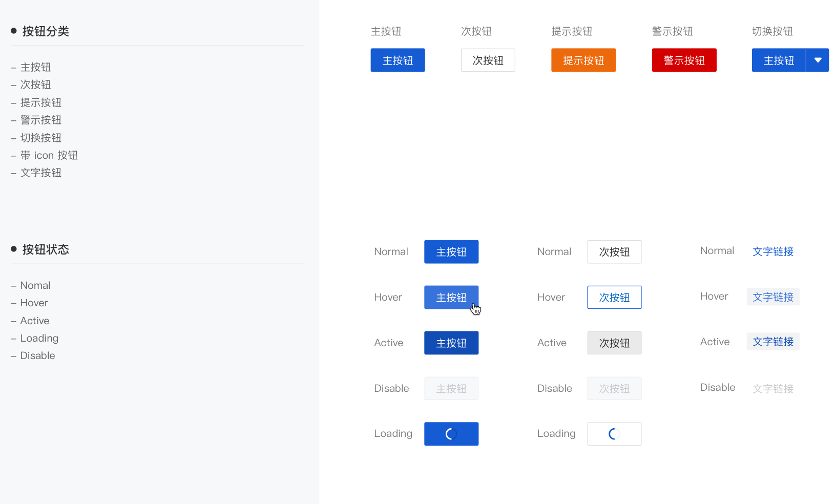Click the 主按钮 part of the split button
This screenshot has width=836, height=504.
coord(779,60)
